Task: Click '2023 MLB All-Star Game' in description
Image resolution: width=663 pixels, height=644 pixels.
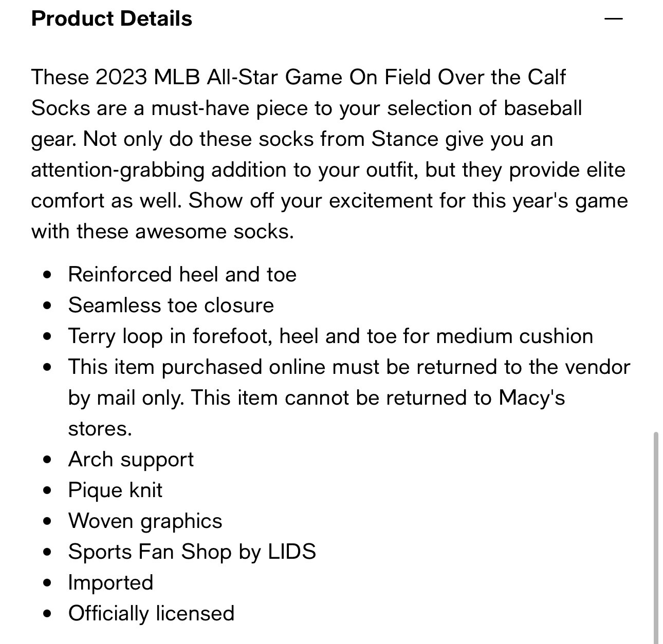Action: [x=219, y=77]
